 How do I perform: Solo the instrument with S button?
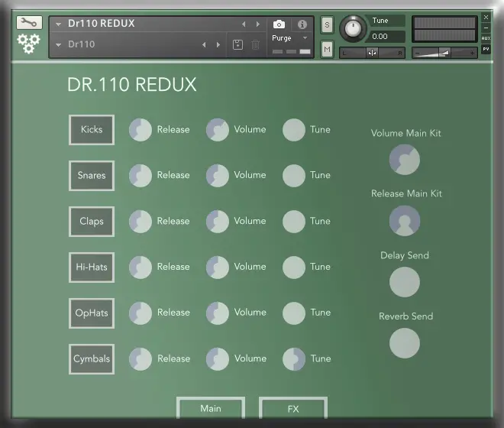pyautogui.click(x=327, y=24)
